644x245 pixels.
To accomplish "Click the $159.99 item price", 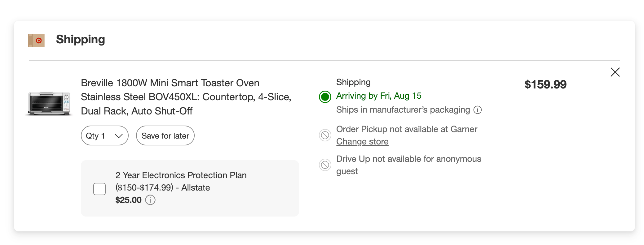I will tap(545, 84).
